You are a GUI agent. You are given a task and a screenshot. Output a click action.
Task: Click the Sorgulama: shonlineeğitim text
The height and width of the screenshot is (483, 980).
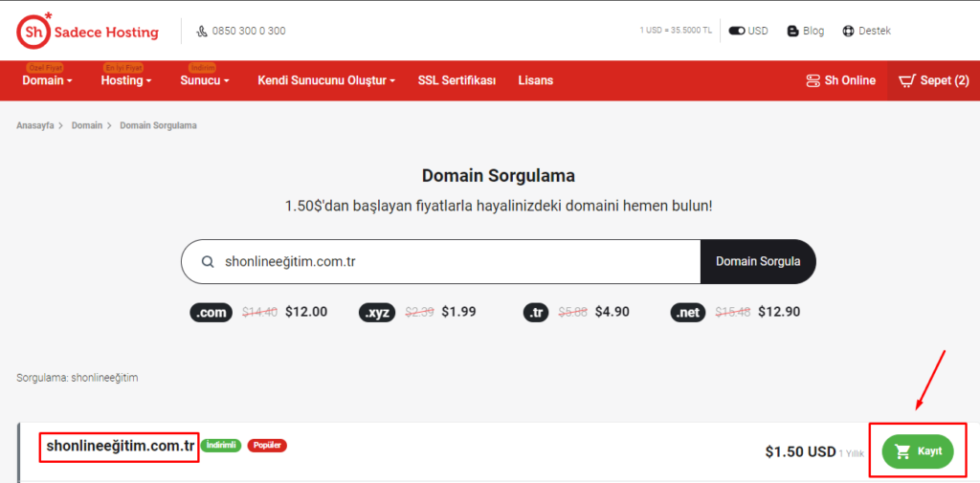click(78, 378)
